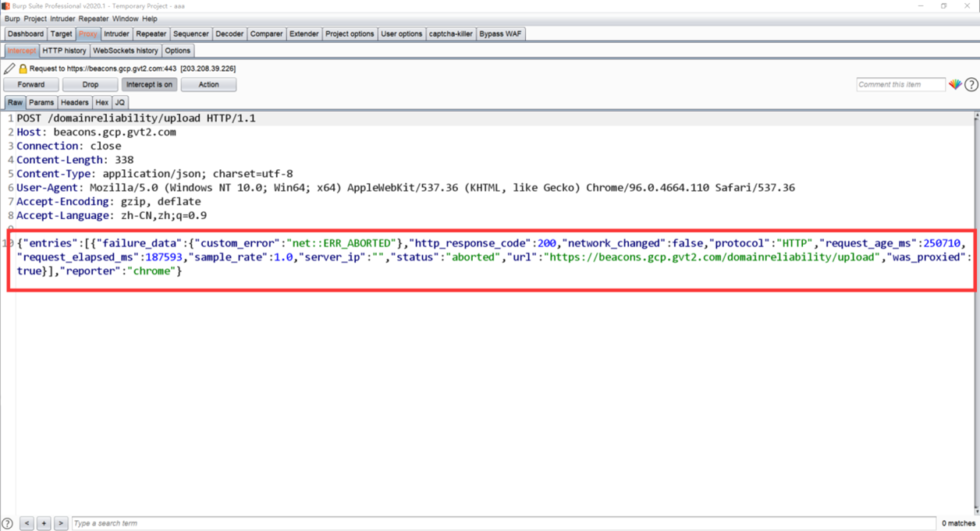Click the Comment this item field
Screen dimensions: 980x531
click(x=901, y=84)
